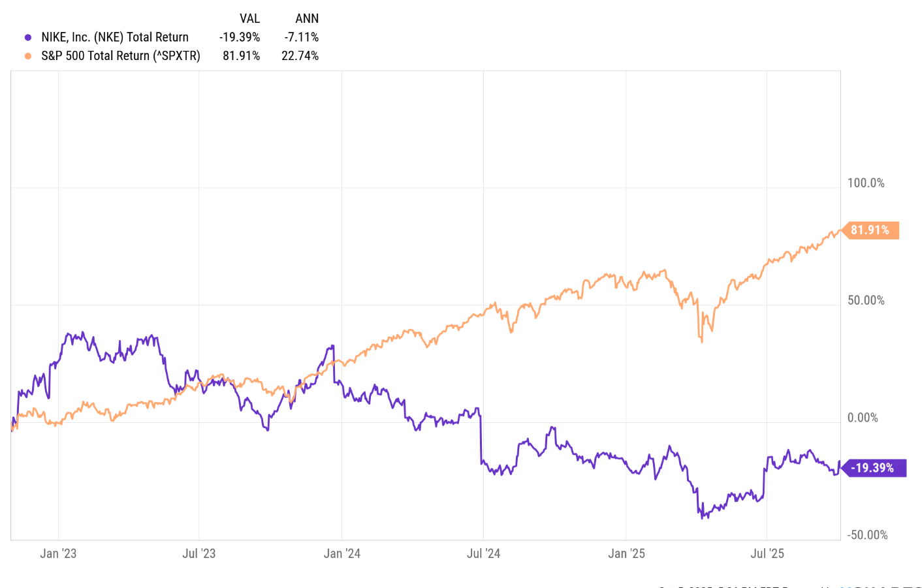Click the Jan '23 x-axis label
This screenshot has height=588, width=922.
(58, 553)
